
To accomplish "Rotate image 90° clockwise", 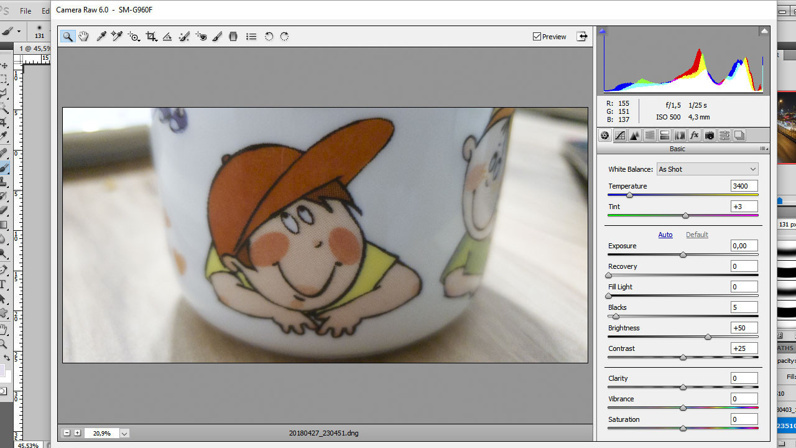I will coord(284,37).
